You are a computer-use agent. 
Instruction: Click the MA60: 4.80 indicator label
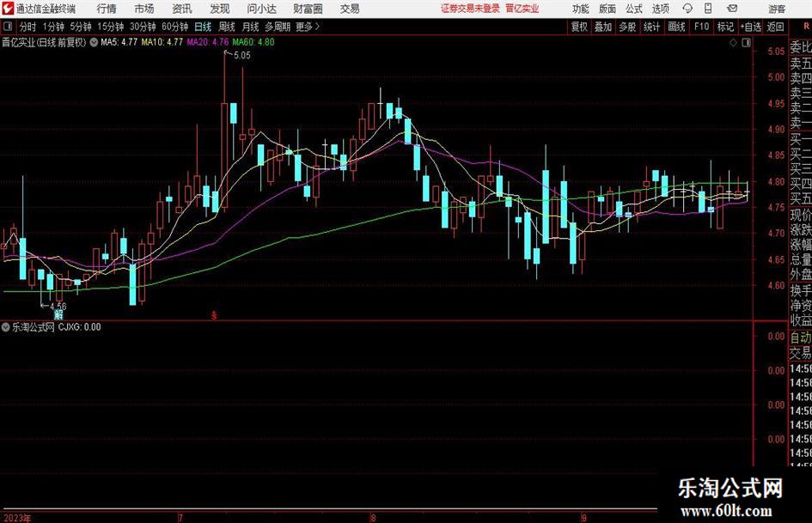253,42
